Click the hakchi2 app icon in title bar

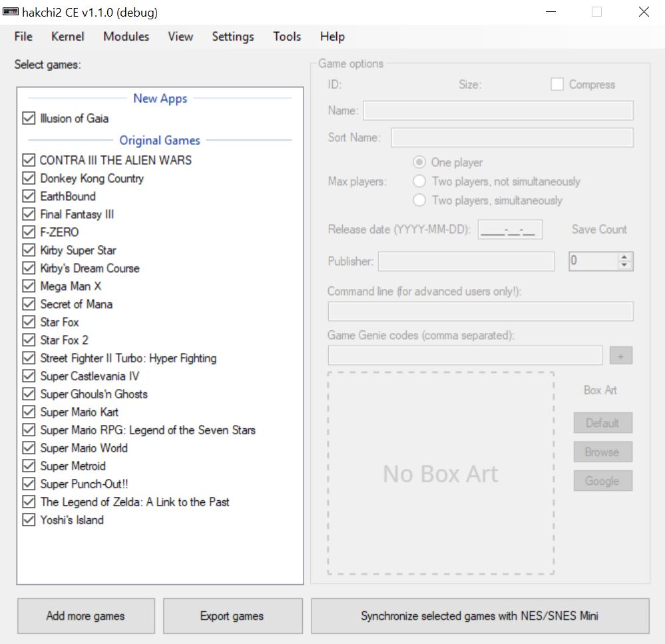(x=11, y=11)
